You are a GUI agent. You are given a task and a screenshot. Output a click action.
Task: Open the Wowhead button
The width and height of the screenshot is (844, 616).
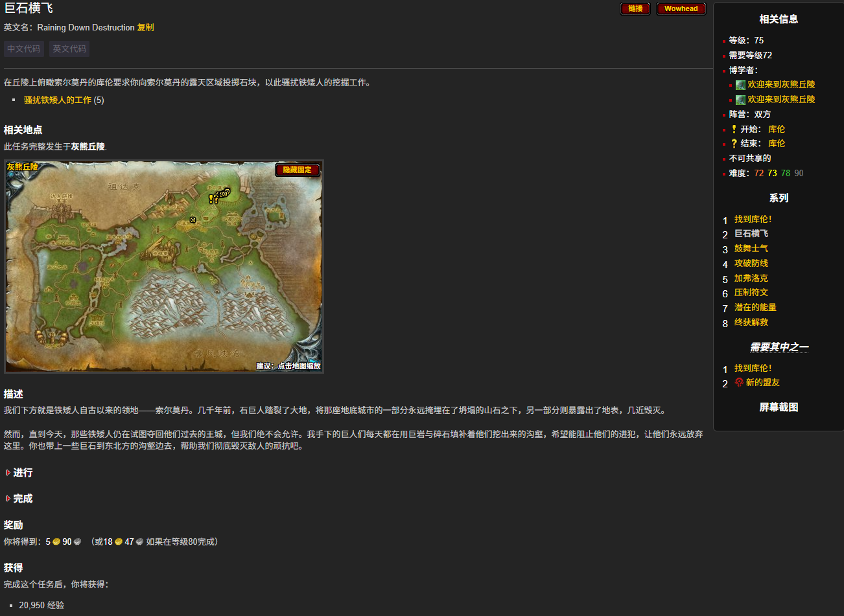coord(681,9)
